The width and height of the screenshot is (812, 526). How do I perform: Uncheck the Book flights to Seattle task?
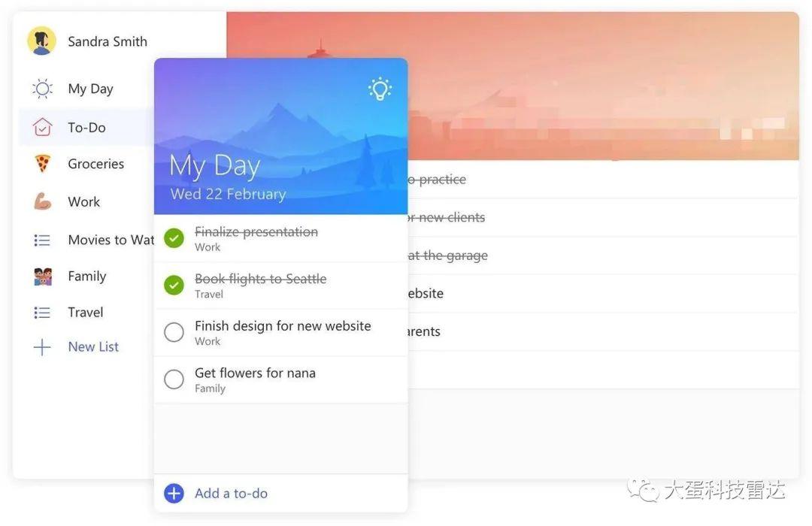coord(174,286)
